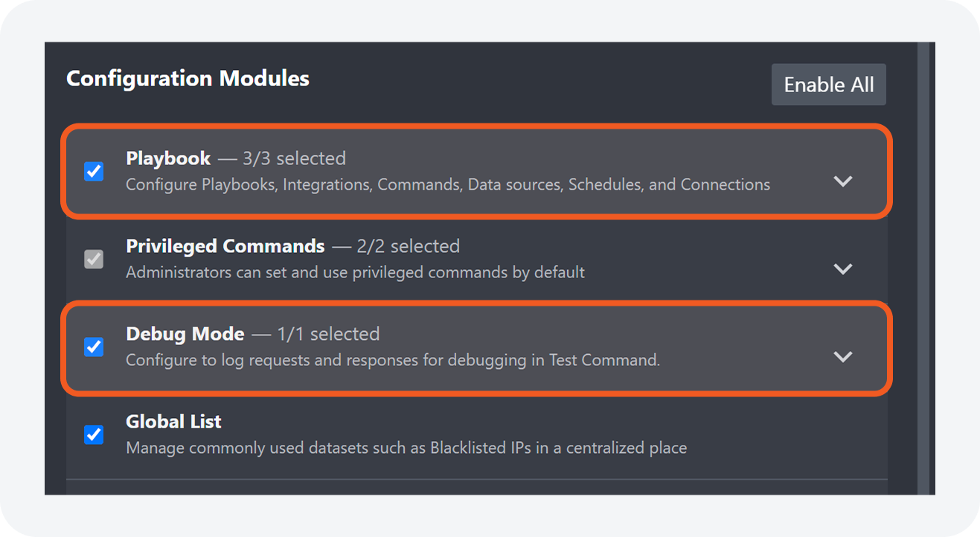Image resolution: width=980 pixels, height=537 pixels.
Task: Select the Playbook module title
Action: click(x=168, y=158)
